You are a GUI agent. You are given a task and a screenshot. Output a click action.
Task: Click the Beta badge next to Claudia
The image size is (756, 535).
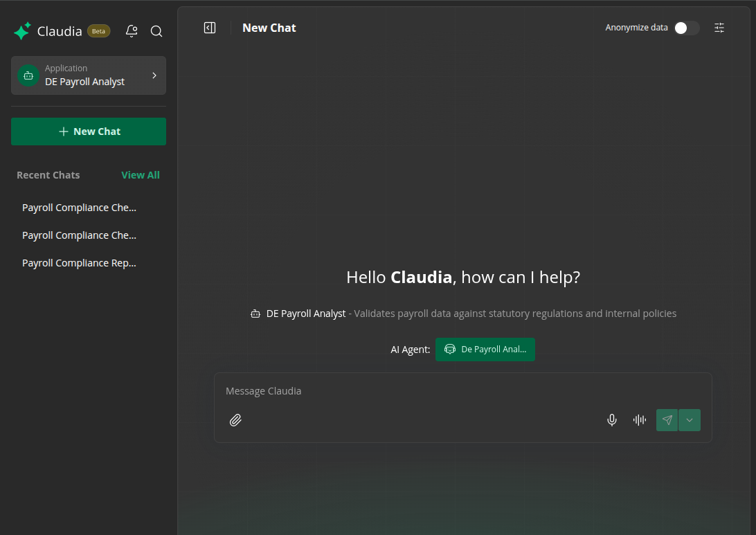(99, 31)
